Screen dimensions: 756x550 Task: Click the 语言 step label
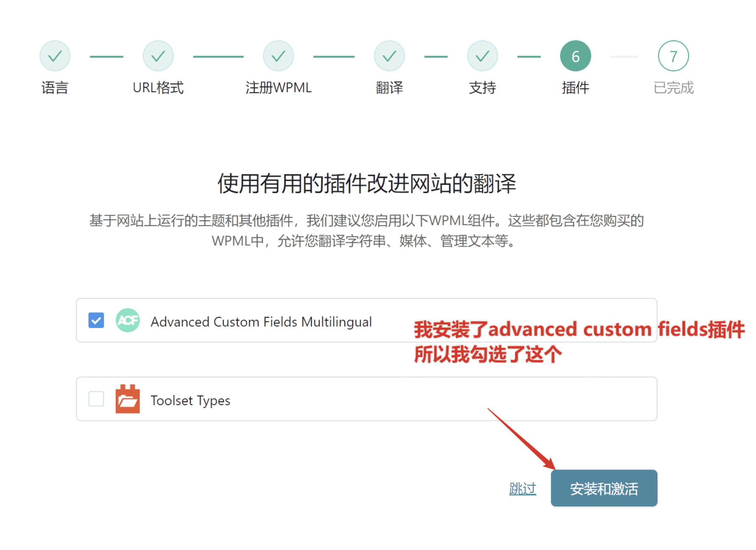tap(55, 88)
